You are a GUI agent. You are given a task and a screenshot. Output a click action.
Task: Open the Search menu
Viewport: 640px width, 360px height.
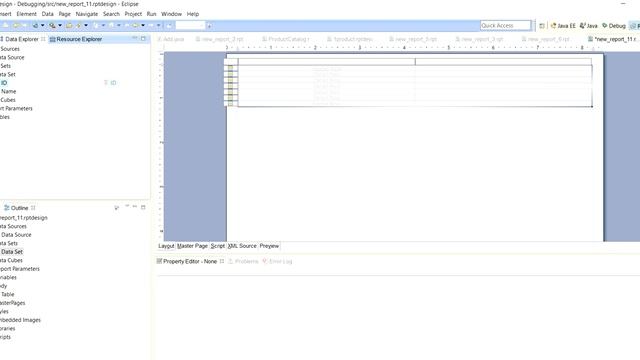tap(111, 14)
